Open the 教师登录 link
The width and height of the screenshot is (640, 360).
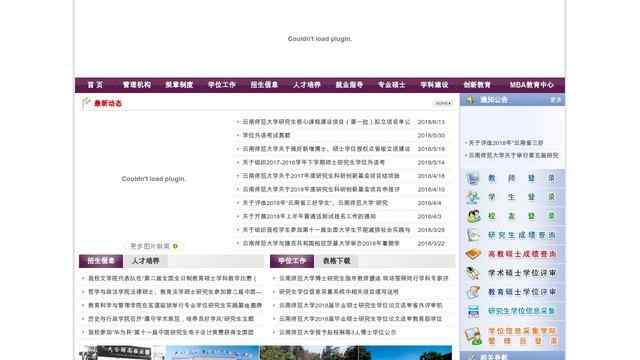(x=522, y=178)
